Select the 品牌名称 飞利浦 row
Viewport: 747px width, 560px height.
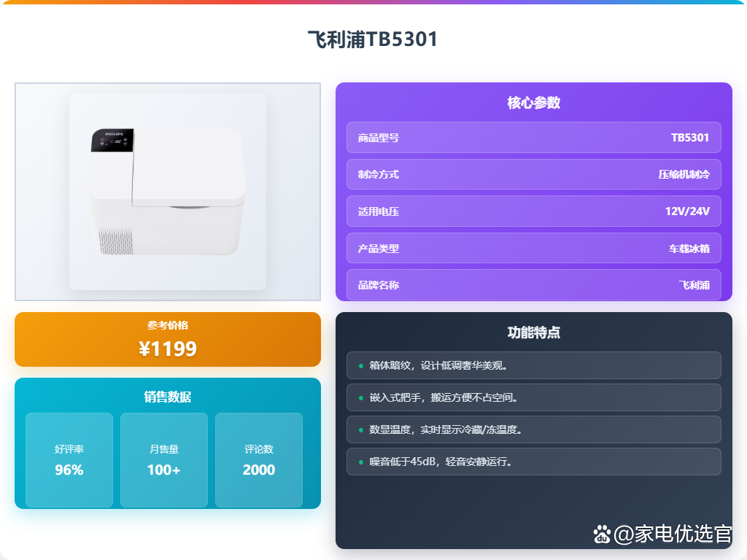pos(533,285)
